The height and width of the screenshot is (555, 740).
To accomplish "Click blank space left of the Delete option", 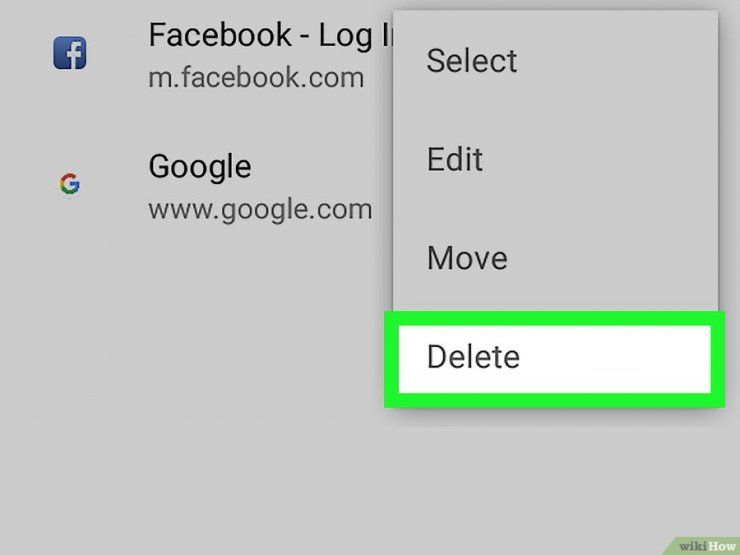I will tap(200, 357).
